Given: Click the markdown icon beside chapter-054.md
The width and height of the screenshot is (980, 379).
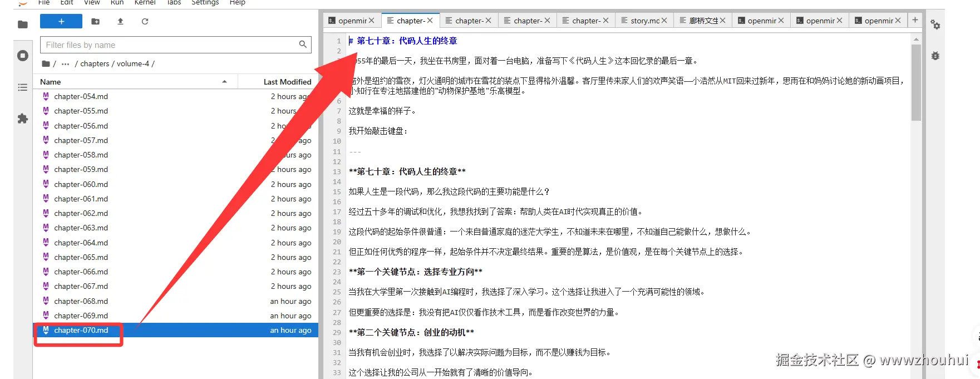Looking at the screenshot, I should (x=46, y=96).
